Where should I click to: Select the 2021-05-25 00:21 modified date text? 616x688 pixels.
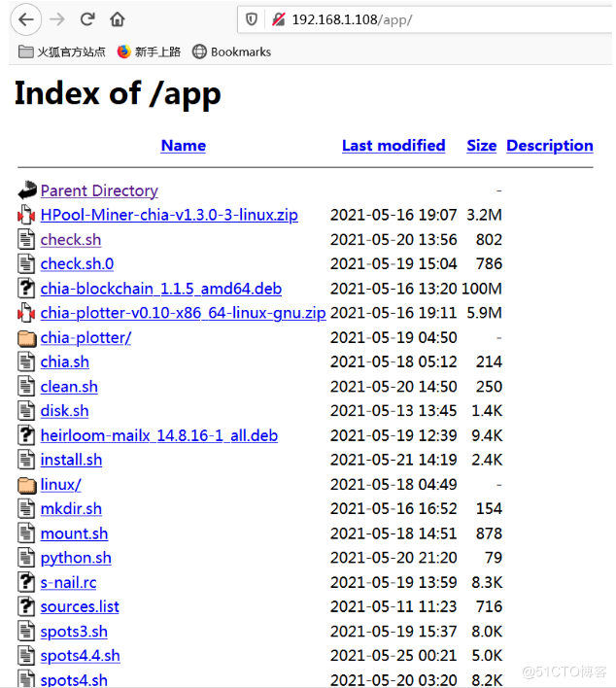click(x=394, y=656)
